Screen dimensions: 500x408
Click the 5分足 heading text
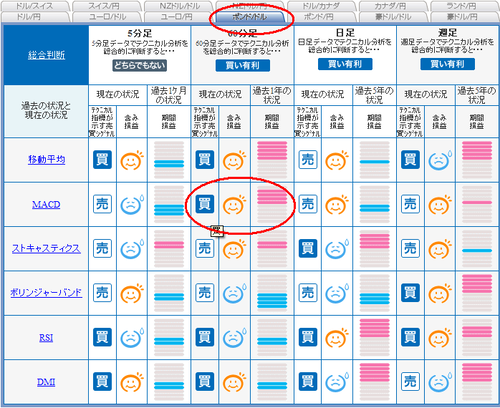pyautogui.click(x=139, y=33)
